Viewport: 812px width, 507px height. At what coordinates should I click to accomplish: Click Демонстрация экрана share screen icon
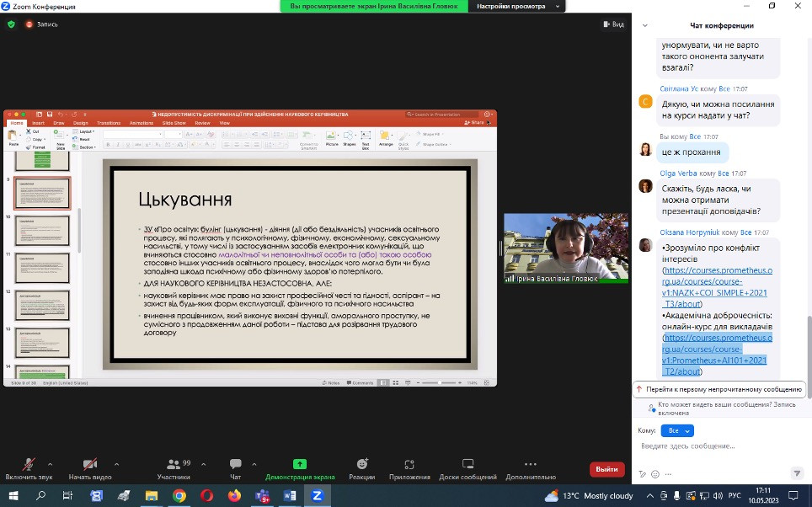pyautogui.click(x=300, y=464)
